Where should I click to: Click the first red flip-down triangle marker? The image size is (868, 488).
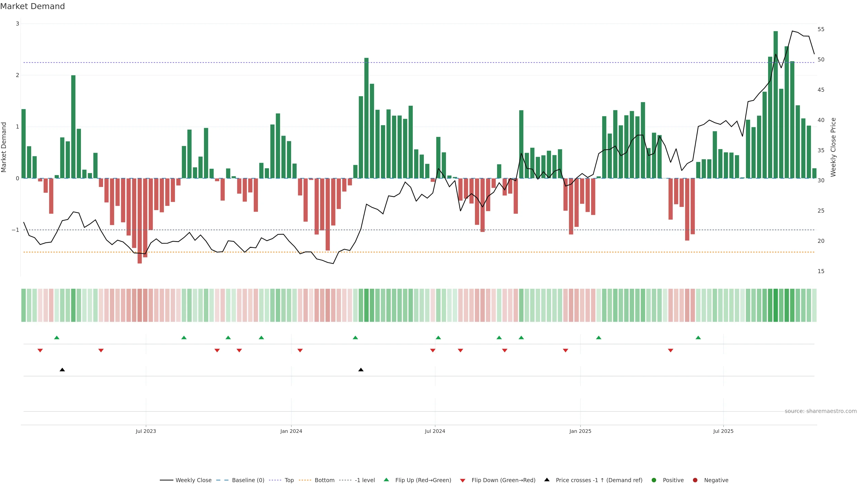click(x=40, y=351)
